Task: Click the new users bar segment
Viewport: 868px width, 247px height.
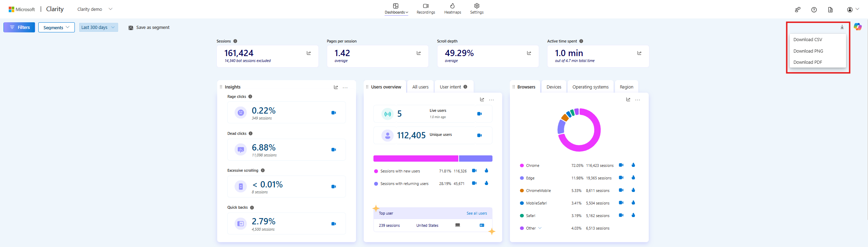Action: tap(416, 159)
